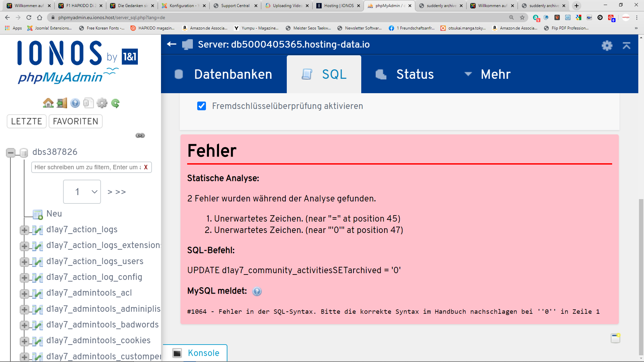Open the Status tab
Image resolution: width=644 pixels, height=362 pixels.
click(405, 74)
